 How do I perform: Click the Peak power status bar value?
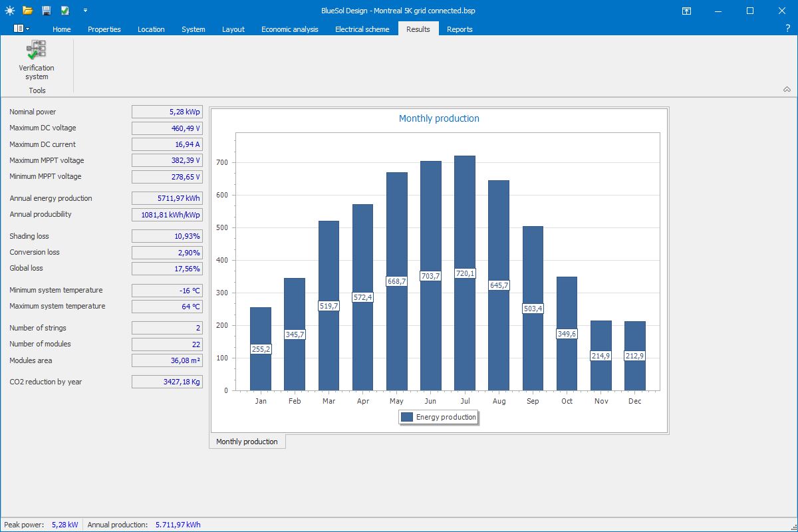point(65,525)
